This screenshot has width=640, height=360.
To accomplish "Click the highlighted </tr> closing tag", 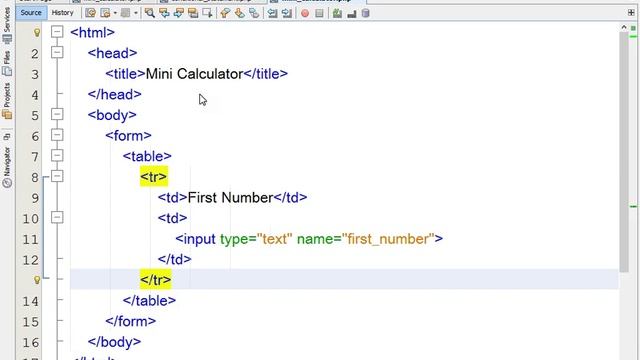I will [x=156, y=280].
